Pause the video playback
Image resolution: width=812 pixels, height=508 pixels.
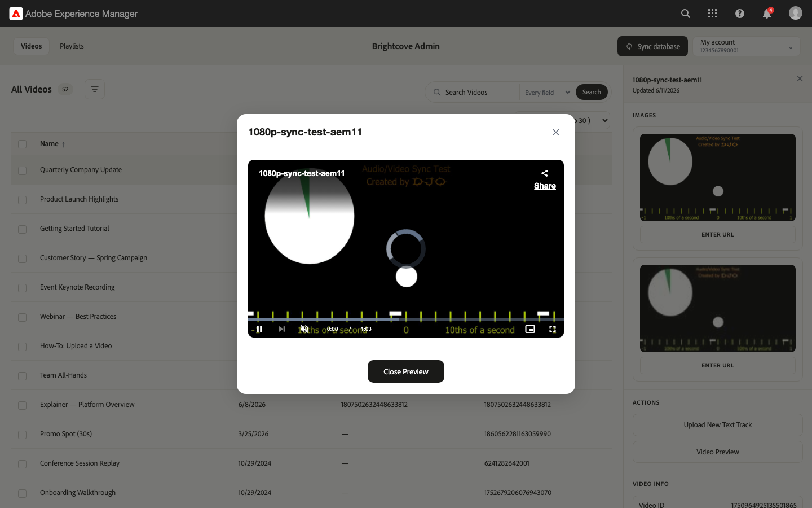(x=259, y=329)
